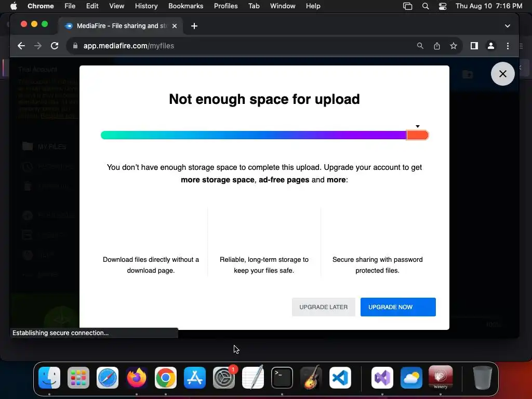Open Control Center in menu bar
This screenshot has height=399, width=532.
coord(443,6)
